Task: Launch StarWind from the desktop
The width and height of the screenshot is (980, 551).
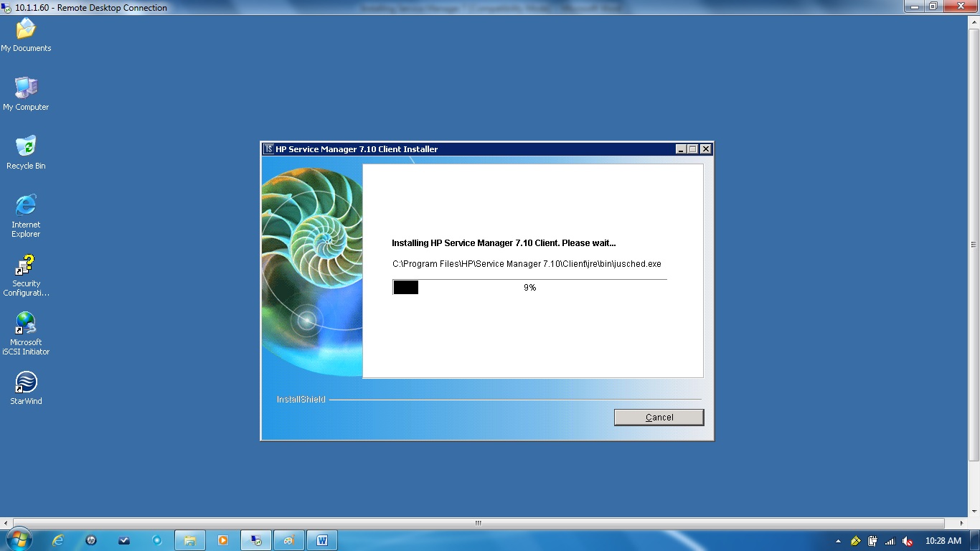Action: (25, 380)
